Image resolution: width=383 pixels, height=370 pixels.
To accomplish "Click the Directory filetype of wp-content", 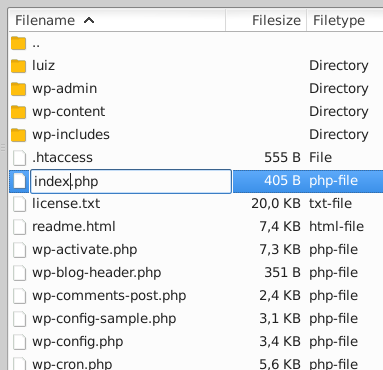I will [339, 112].
